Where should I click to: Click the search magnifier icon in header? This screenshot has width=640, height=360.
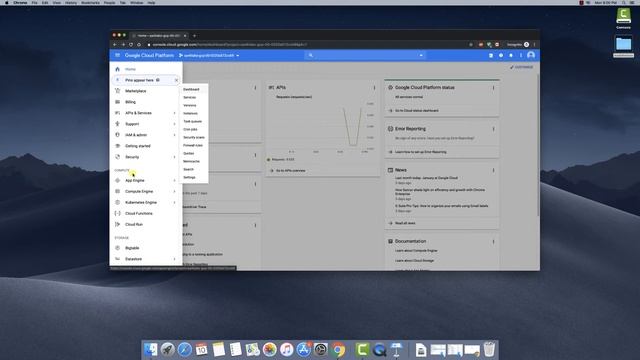click(311, 55)
